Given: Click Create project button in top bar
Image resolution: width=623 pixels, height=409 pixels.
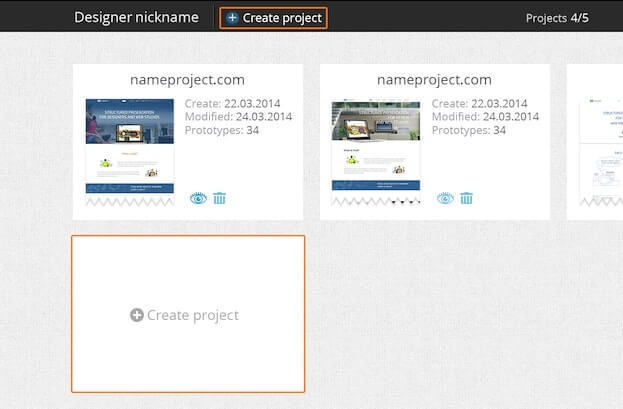Looking at the screenshot, I should click(x=273, y=18).
